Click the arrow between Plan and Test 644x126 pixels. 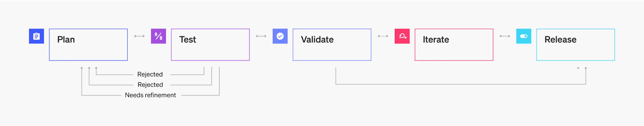click(139, 36)
